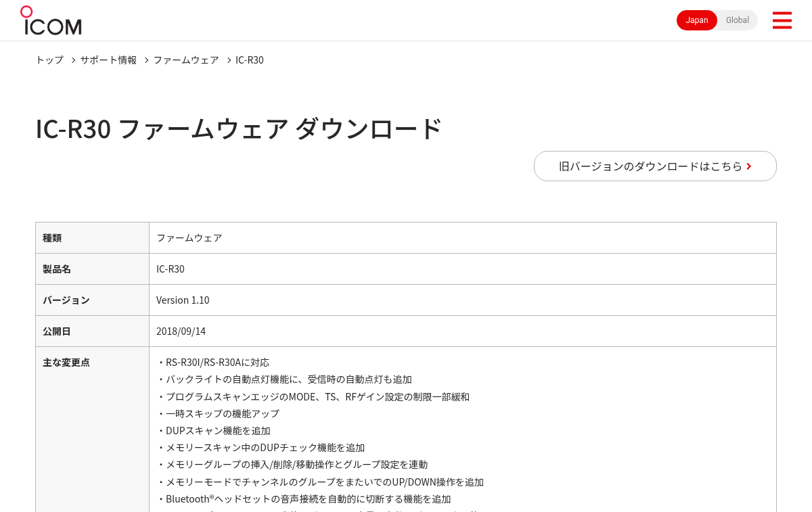Select the IC-R30 product name cell

(463, 269)
